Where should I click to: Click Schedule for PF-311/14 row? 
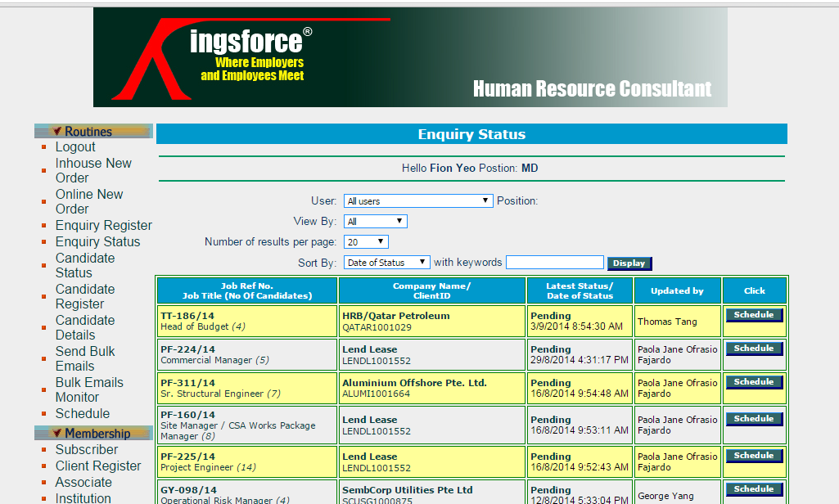pos(754,382)
